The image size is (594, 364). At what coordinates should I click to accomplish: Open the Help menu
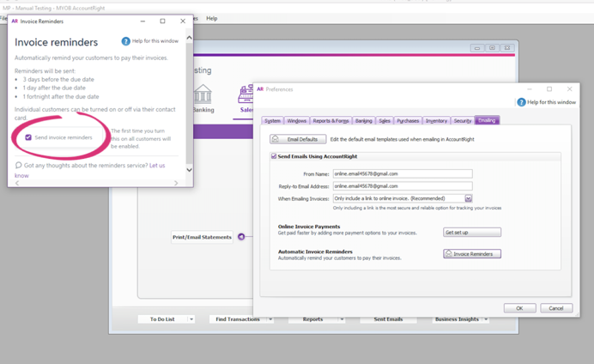[211, 18]
